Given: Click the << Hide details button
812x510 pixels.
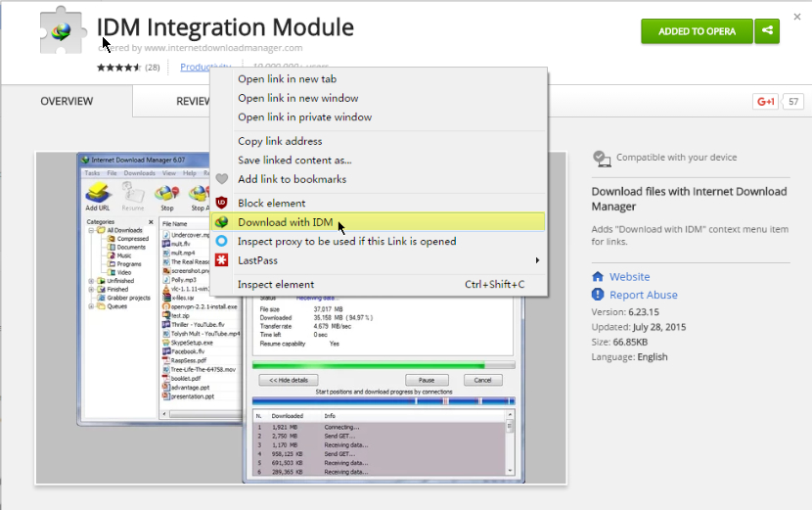Looking at the screenshot, I should (x=289, y=380).
